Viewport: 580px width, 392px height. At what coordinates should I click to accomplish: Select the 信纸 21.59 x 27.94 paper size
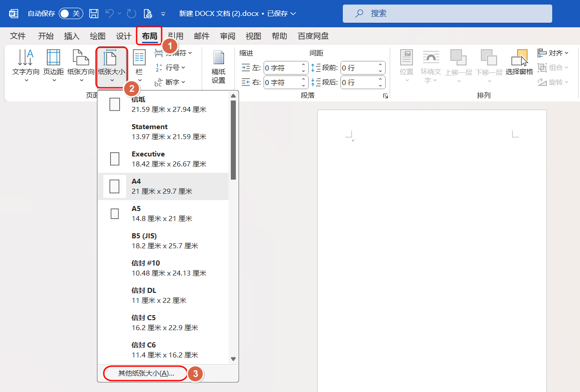pos(163,105)
